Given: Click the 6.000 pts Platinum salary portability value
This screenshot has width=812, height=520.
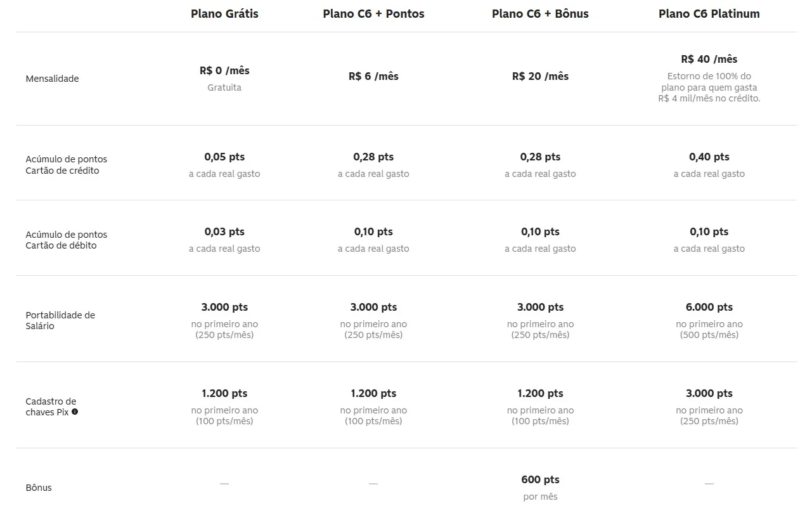Looking at the screenshot, I should (709, 307).
